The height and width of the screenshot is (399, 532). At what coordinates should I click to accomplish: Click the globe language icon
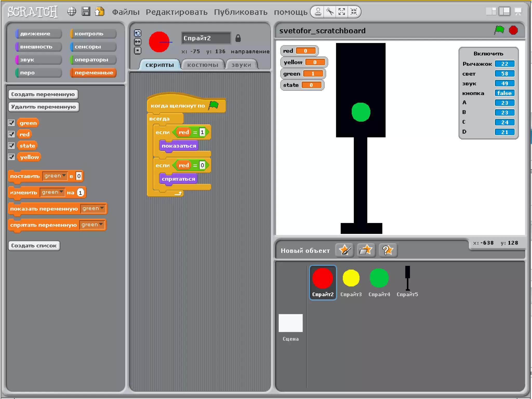point(72,12)
